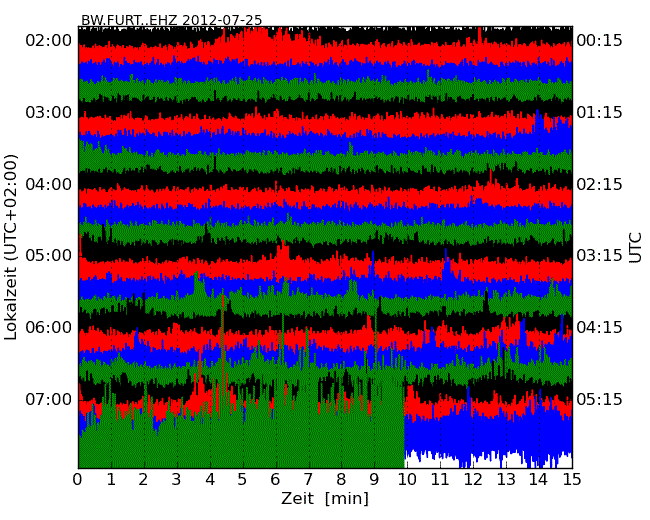
Task: Select the 07:00 local time label
Action: (x=49, y=399)
